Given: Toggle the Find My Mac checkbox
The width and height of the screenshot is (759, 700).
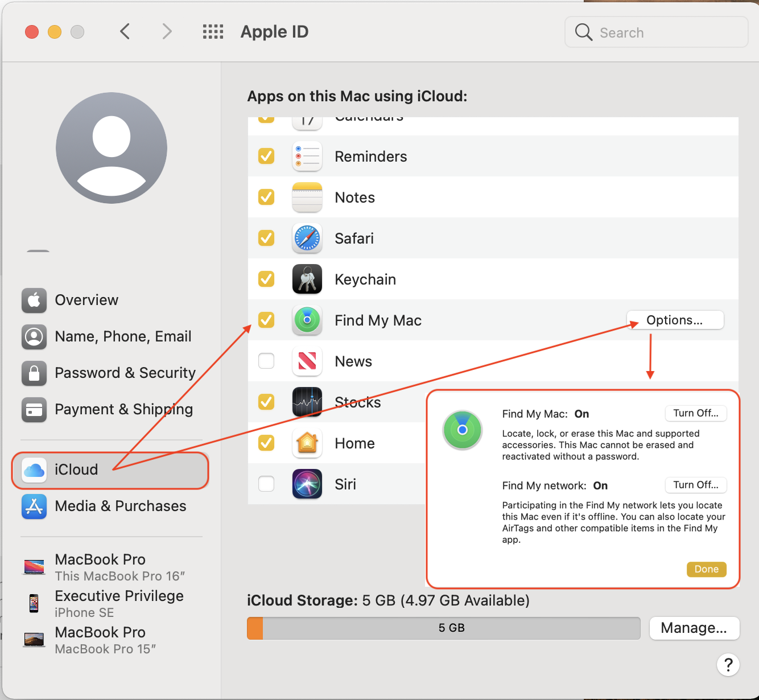Looking at the screenshot, I should [266, 320].
